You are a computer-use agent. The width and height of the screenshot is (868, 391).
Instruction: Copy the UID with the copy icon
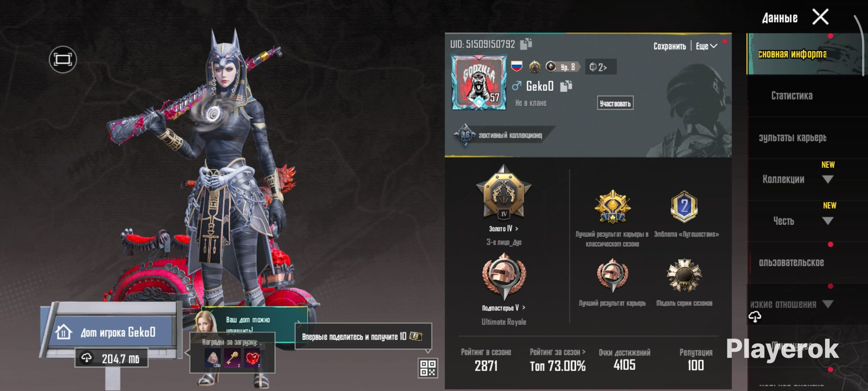tap(526, 43)
